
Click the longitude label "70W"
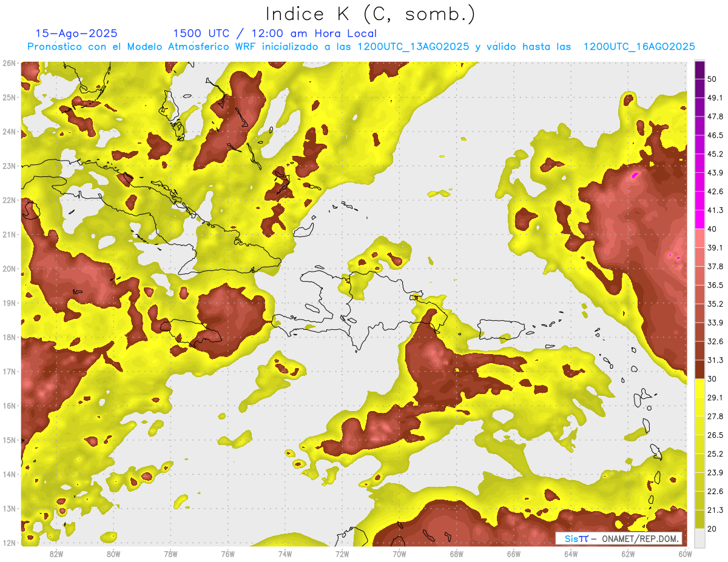click(x=399, y=554)
